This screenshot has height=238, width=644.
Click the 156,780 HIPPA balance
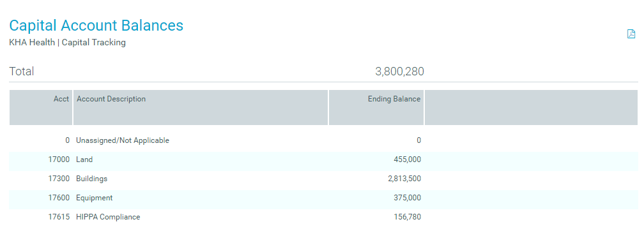coord(408,217)
